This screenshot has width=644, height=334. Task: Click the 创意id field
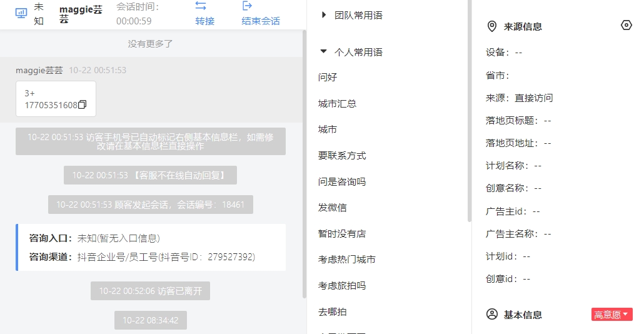[508, 279]
